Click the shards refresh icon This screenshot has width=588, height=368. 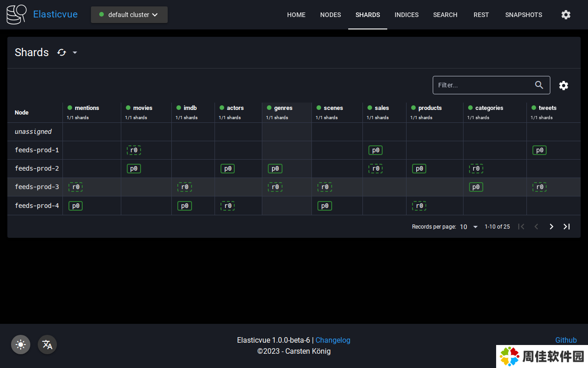pos(62,52)
